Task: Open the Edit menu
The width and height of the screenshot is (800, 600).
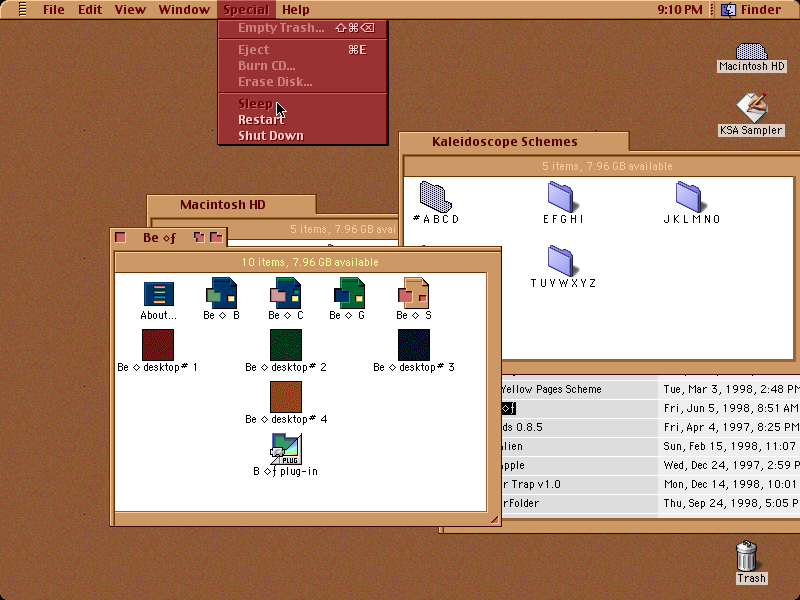Action: pos(90,9)
